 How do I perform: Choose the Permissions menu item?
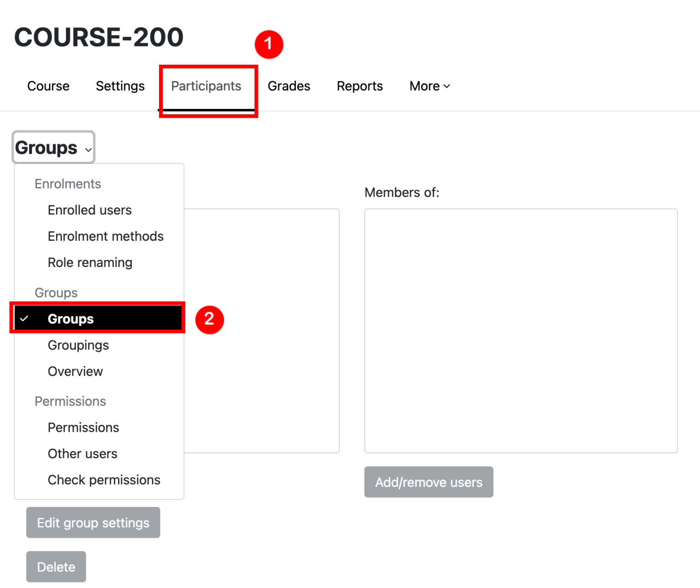[83, 428]
